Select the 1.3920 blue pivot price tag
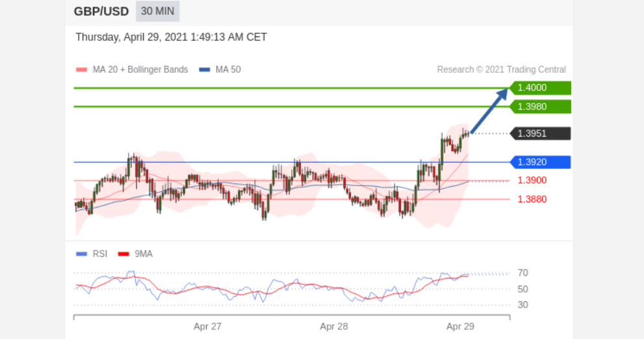 [540, 162]
